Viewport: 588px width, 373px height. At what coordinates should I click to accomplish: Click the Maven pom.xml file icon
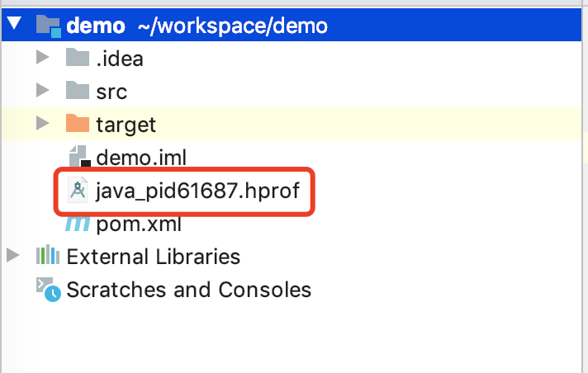(x=78, y=224)
